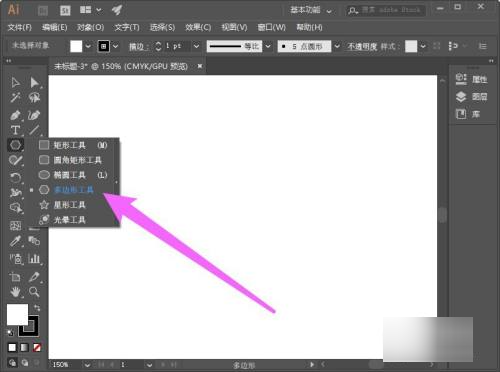Open the column graph tool
This screenshot has width=500, height=372.
coord(34,259)
